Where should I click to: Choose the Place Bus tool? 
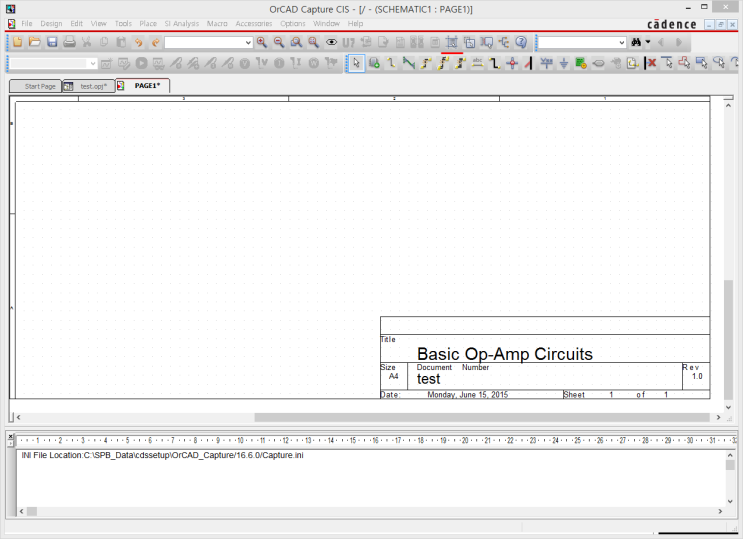(494, 63)
